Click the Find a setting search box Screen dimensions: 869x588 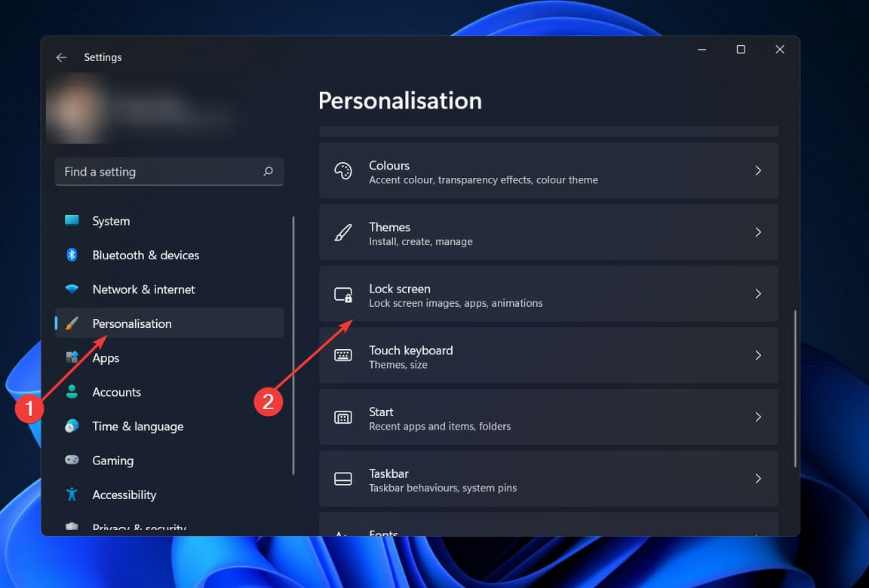(169, 171)
